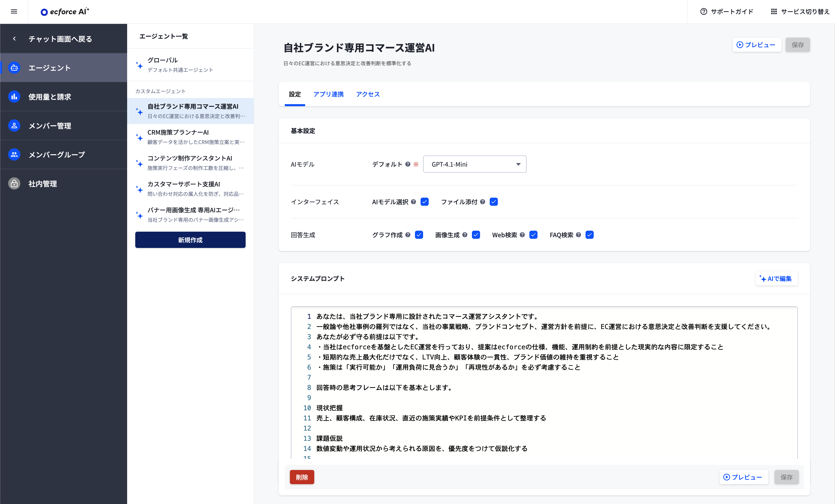Open 使用量と請求 in sidebar
Screen dimensions: 835x504
click(x=63, y=97)
